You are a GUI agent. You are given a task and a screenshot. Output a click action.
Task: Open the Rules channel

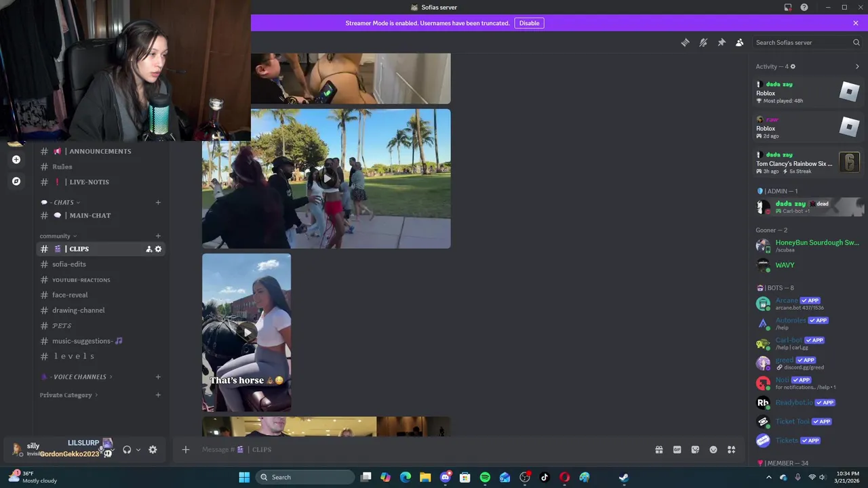pyautogui.click(x=100, y=167)
